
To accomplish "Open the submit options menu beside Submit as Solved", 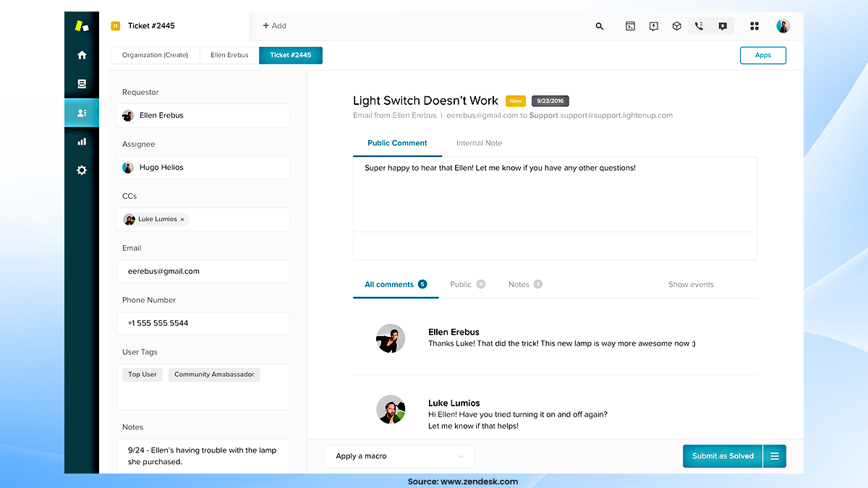I will point(775,456).
